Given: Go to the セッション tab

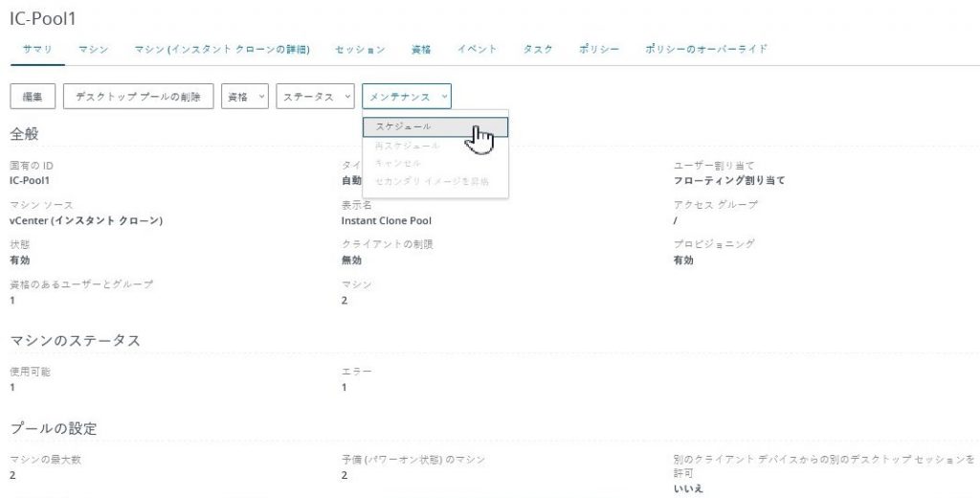Looking at the screenshot, I should [360, 49].
